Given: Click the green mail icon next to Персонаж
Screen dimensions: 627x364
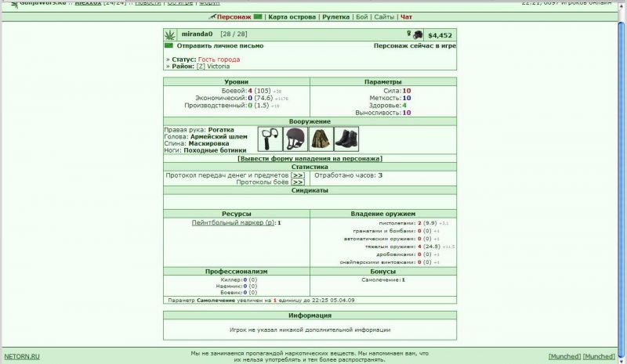Looking at the screenshot, I should click(258, 16).
